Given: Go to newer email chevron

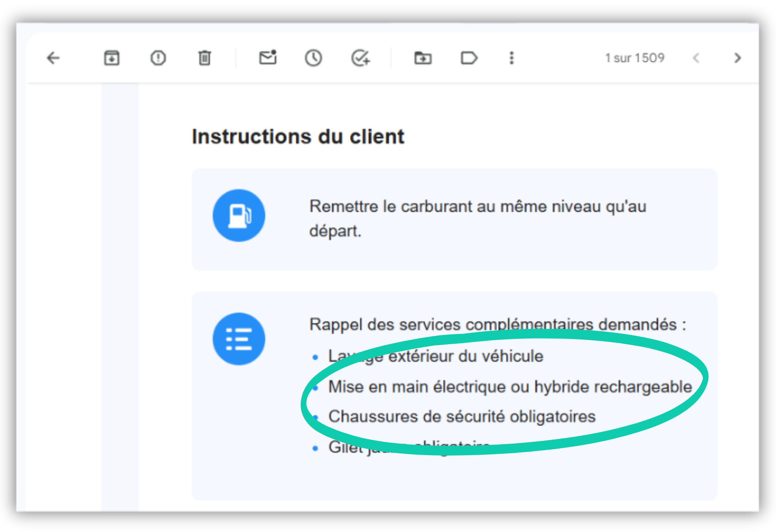Looking at the screenshot, I should (696, 58).
